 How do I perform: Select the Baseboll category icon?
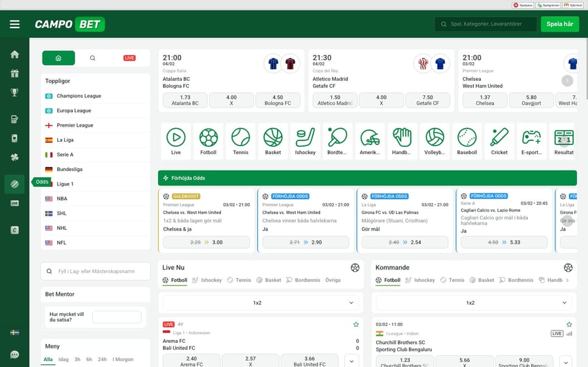467,141
